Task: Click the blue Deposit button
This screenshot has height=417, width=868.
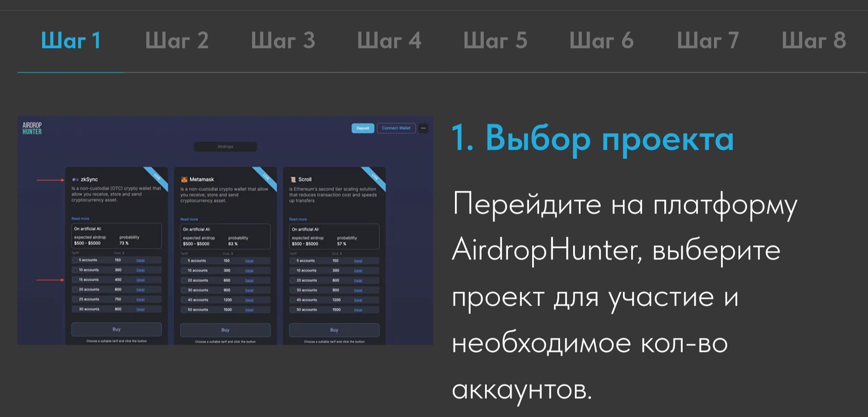Action: point(363,128)
